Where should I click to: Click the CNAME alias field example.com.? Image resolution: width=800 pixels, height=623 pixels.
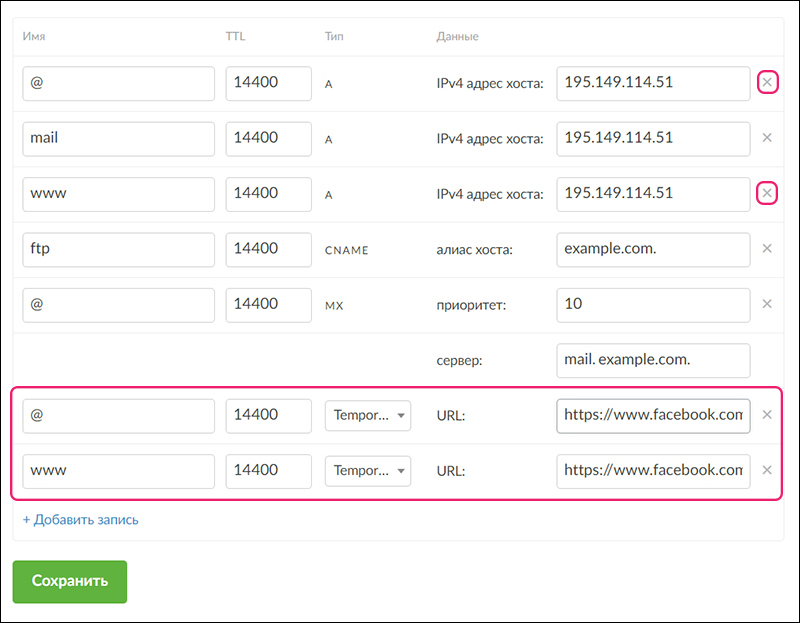[x=652, y=249]
